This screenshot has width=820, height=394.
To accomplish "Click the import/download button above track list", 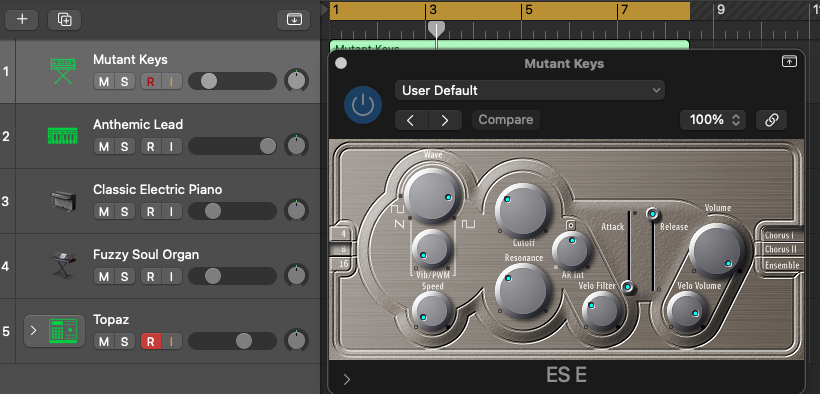I will coord(294,20).
